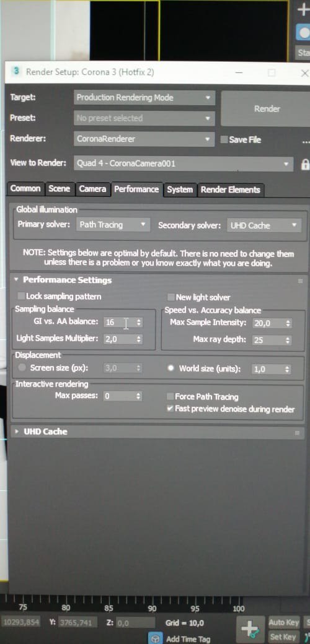This screenshot has width=310, height=644.
Task: Collapse the Performance Settings rollout
Action: click(17, 280)
